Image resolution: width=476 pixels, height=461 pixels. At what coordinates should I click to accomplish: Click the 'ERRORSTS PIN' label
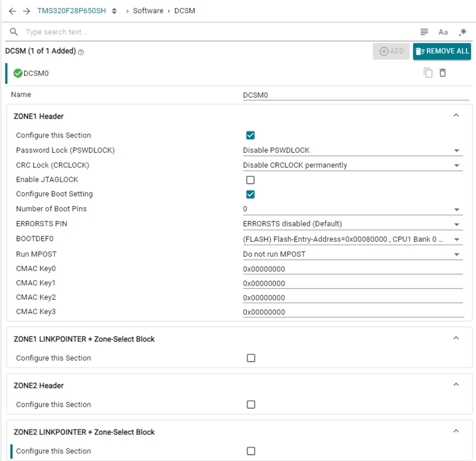41,224
